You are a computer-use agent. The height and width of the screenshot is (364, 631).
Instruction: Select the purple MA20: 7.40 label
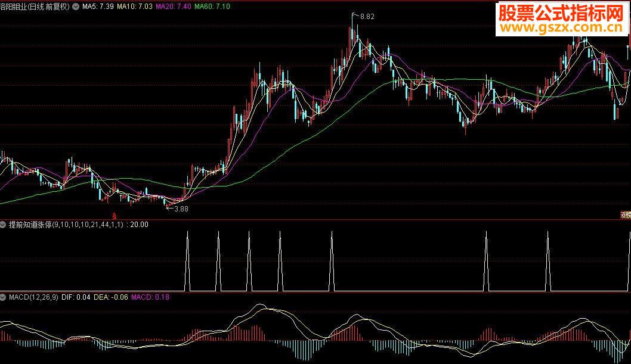[x=173, y=7]
